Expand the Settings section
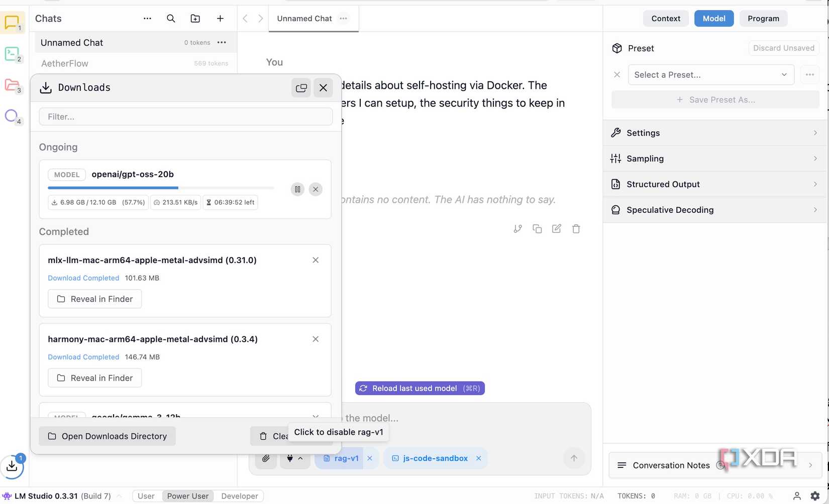 pos(715,133)
